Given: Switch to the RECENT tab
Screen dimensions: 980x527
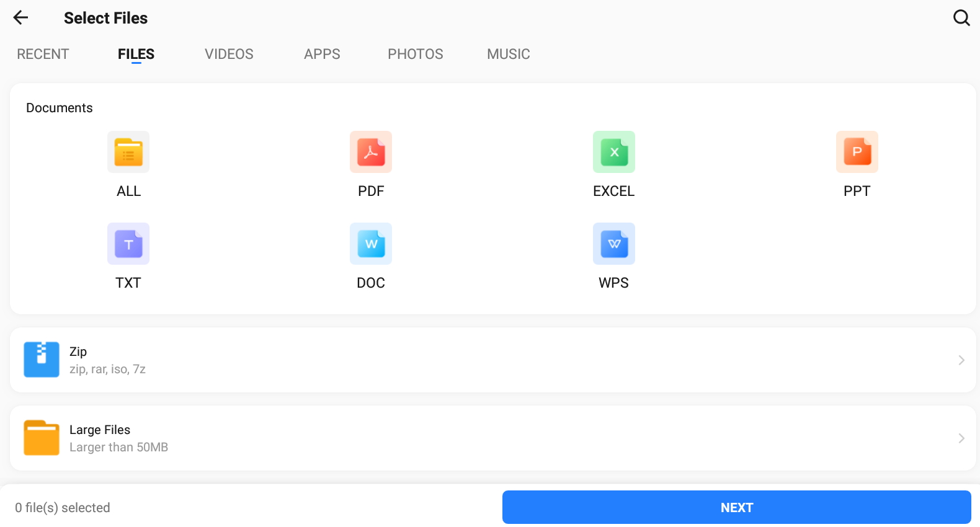Looking at the screenshot, I should tap(43, 54).
